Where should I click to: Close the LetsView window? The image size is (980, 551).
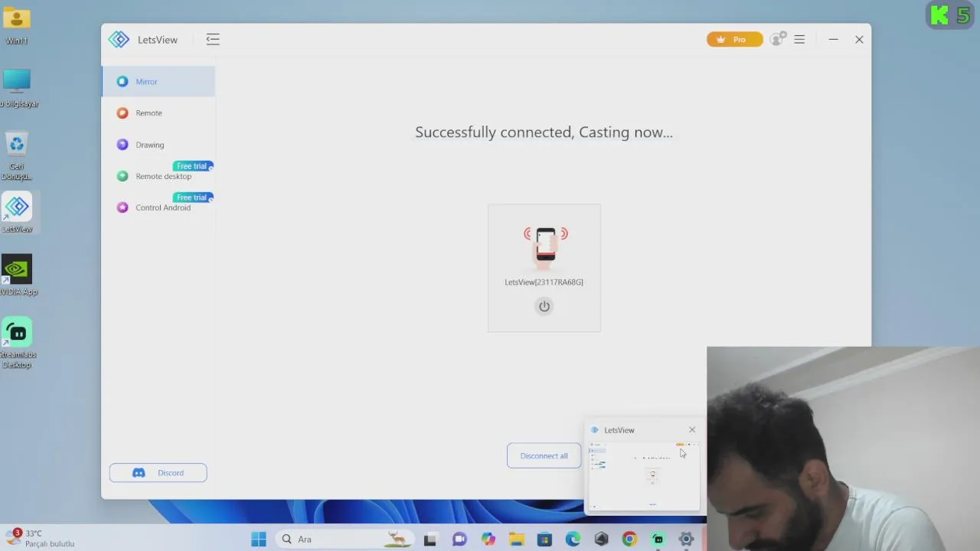tap(859, 40)
